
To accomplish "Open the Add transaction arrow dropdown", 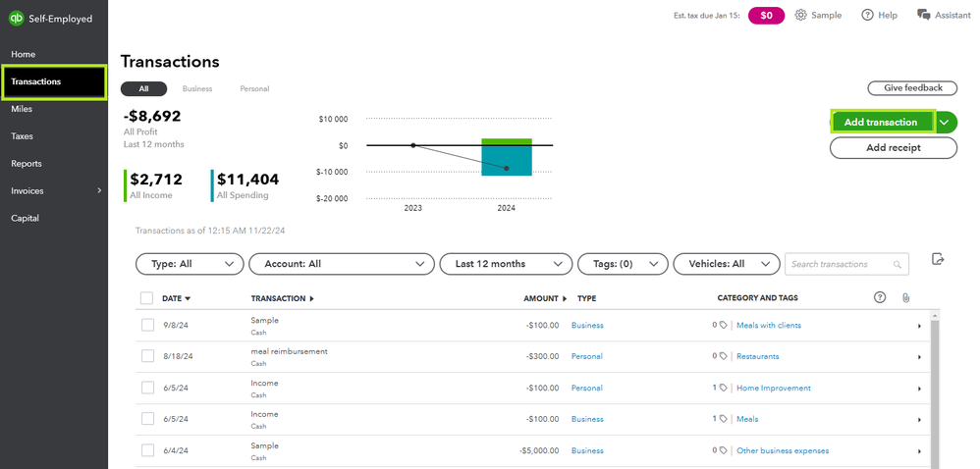I will pos(945,122).
